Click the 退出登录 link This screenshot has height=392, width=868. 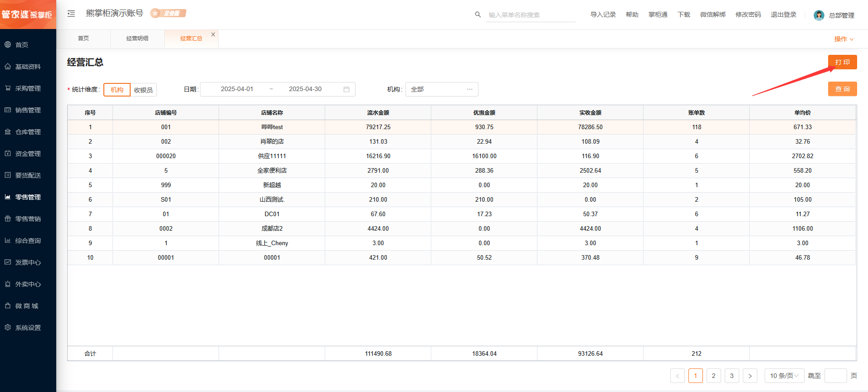click(783, 15)
